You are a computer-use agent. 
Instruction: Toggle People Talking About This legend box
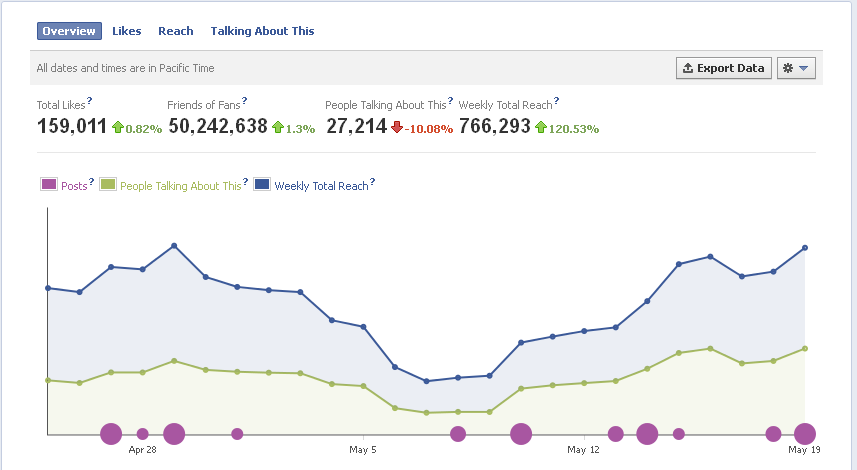click(108, 184)
